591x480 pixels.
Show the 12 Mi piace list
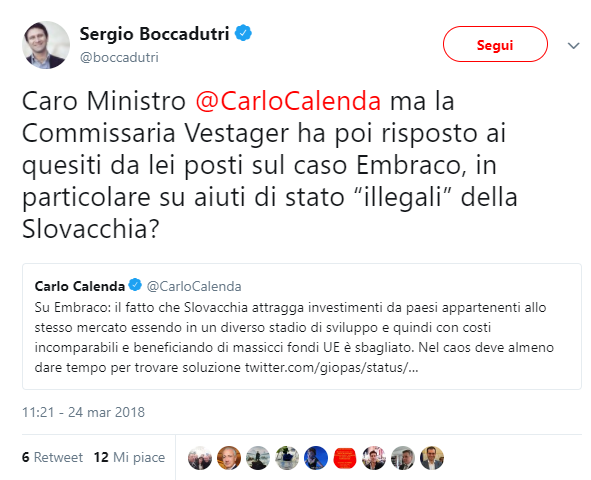pos(129,457)
